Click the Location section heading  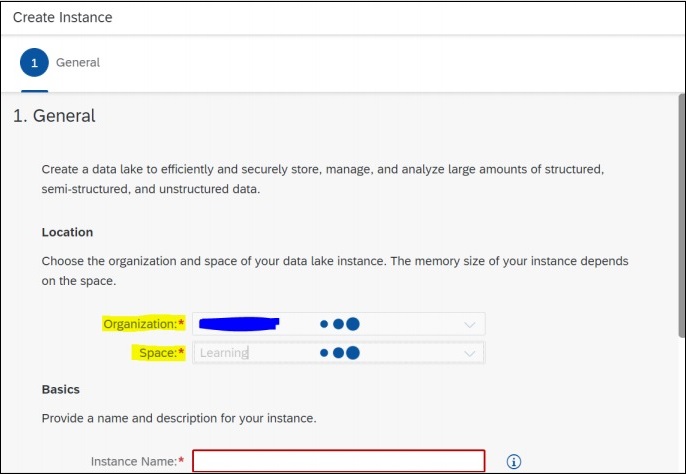coord(67,232)
